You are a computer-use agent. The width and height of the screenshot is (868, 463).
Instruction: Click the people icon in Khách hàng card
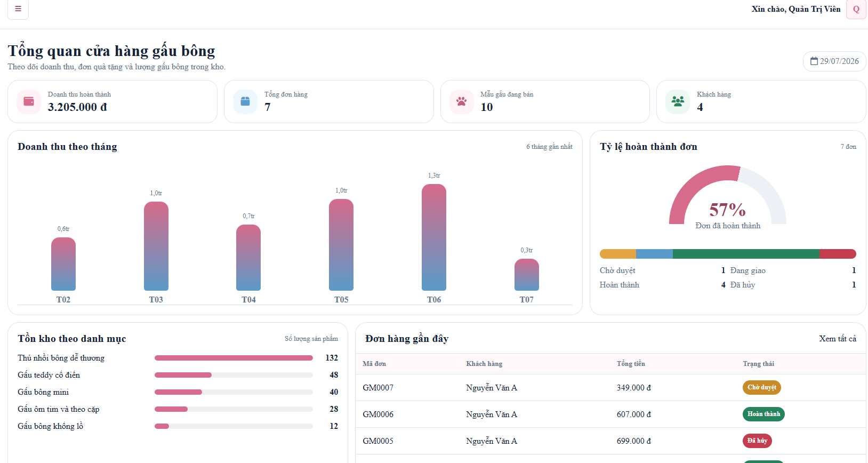point(678,101)
